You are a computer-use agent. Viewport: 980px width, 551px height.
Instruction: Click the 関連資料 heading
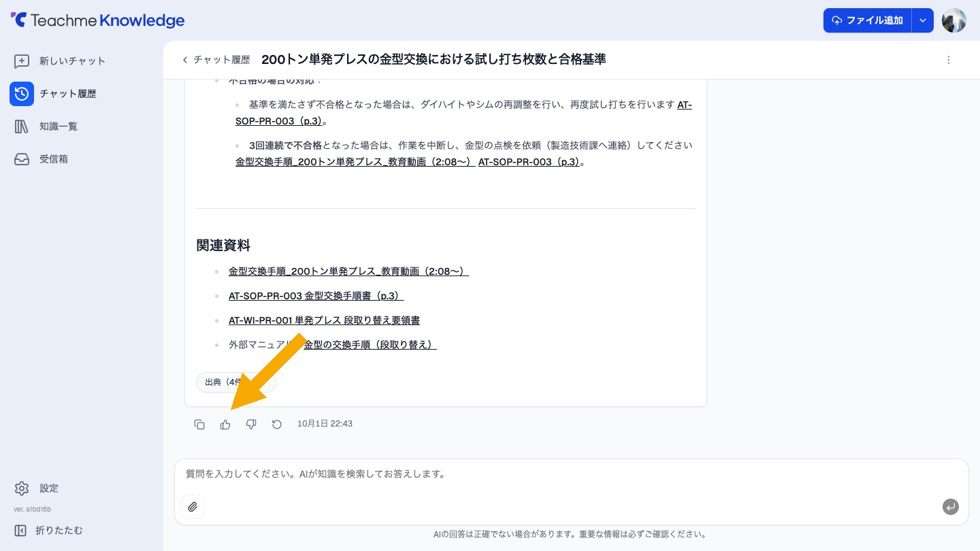pos(223,246)
